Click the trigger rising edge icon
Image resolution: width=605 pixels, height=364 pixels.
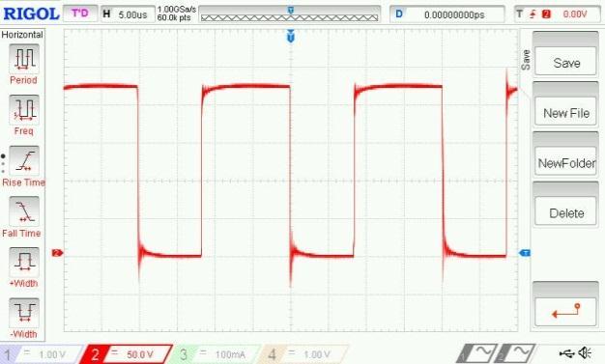533,14
